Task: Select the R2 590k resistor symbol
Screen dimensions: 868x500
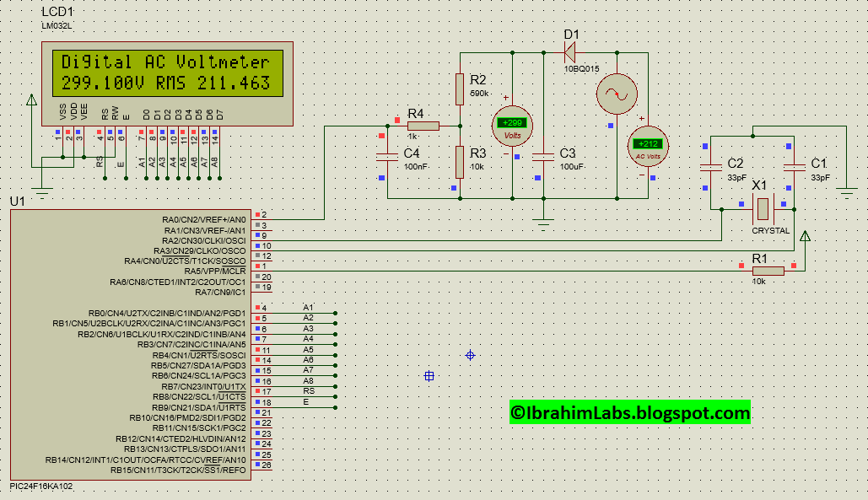Action: click(x=460, y=89)
